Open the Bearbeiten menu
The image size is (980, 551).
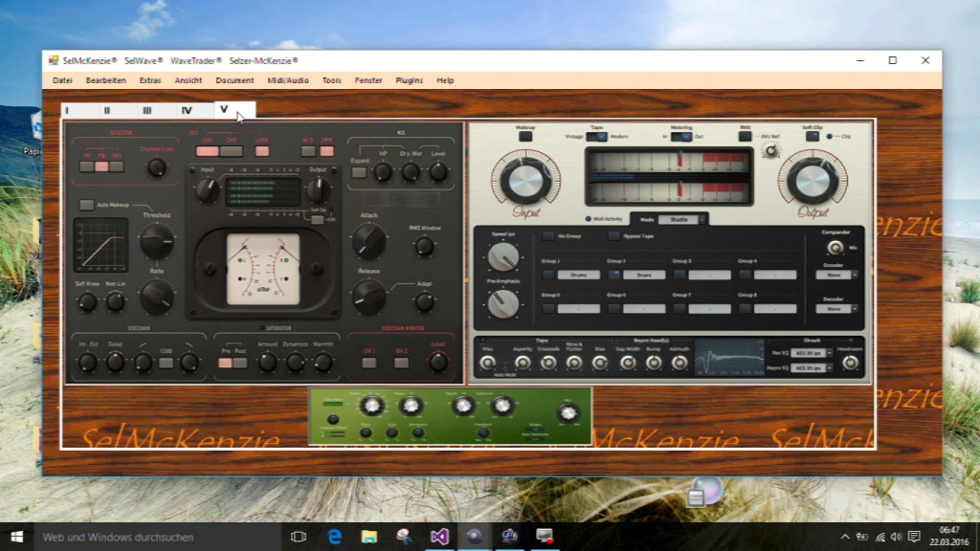[x=105, y=80]
